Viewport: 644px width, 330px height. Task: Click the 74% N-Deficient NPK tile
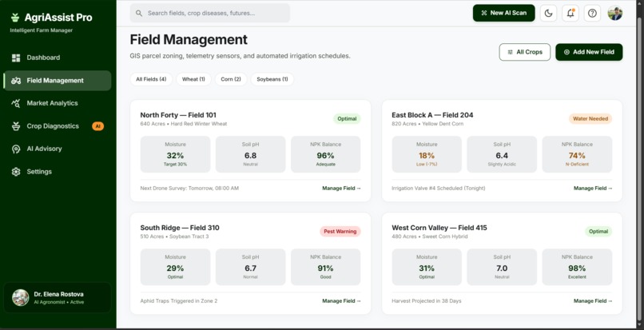pyautogui.click(x=577, y=154)
